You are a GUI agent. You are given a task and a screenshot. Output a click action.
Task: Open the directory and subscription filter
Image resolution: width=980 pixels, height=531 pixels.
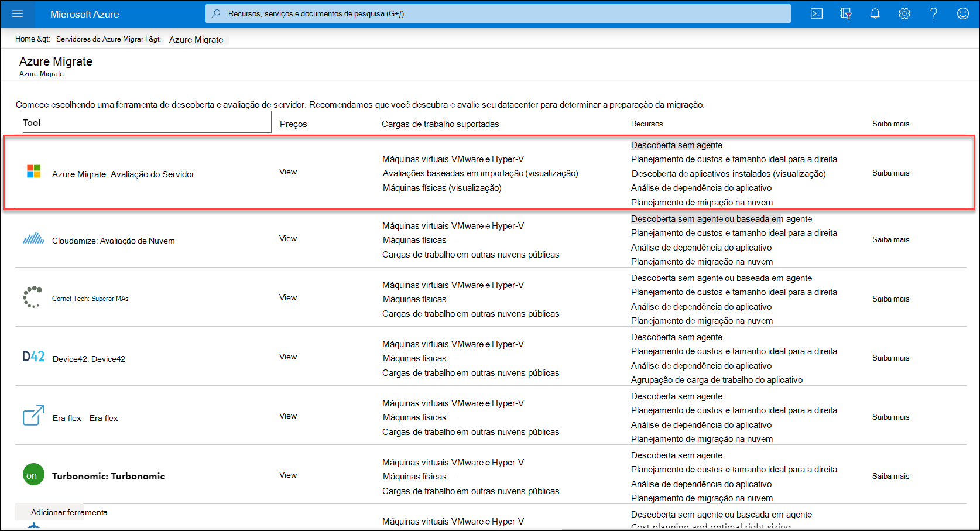pyautogui.click(x=846, y=13)
